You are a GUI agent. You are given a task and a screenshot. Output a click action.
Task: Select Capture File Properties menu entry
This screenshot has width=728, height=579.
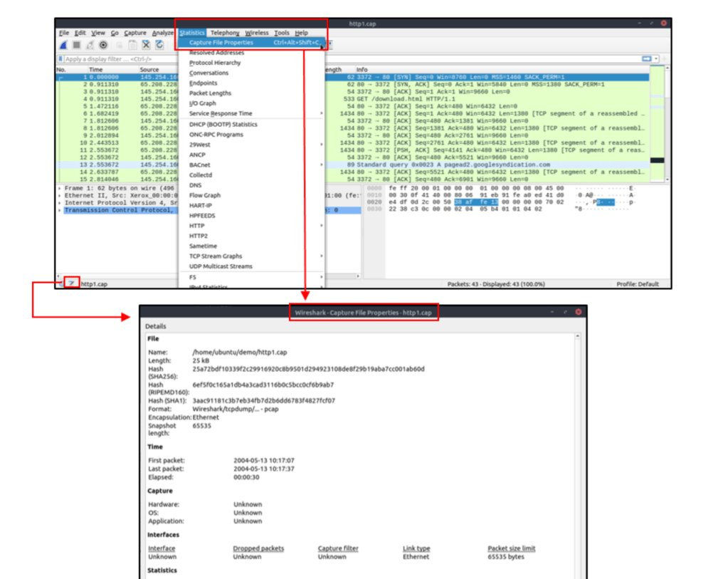(221, 43)
